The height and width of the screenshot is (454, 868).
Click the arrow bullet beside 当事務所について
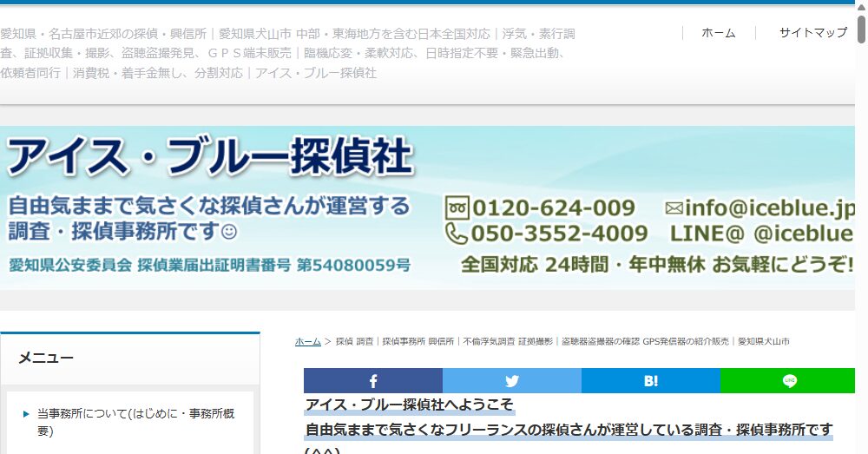tap(27, 414)
